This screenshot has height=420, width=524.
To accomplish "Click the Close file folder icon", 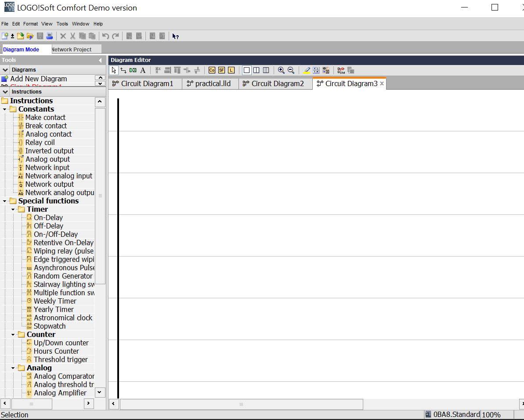I will pos(30,36).
